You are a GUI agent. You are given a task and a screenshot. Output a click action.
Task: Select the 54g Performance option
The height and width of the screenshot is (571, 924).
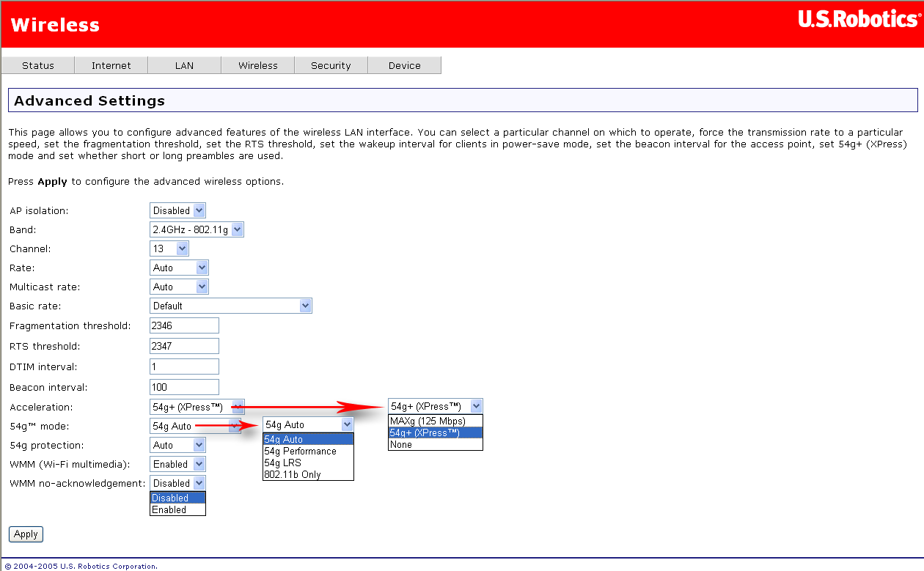click(308, 451)
